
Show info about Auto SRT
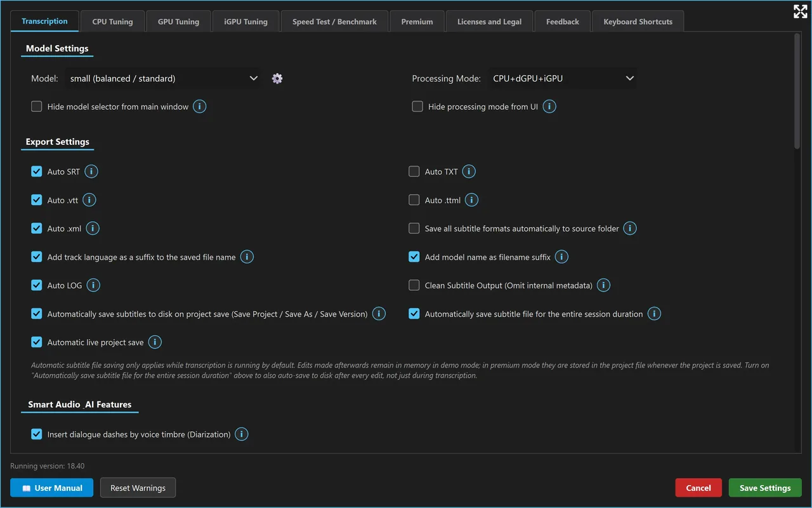point(91,171)
